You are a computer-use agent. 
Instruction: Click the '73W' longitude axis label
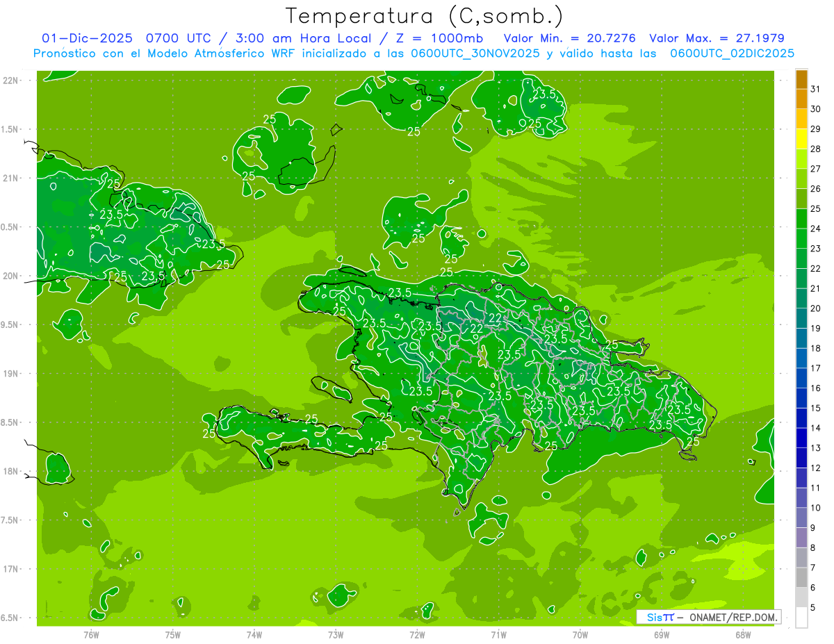336,635
